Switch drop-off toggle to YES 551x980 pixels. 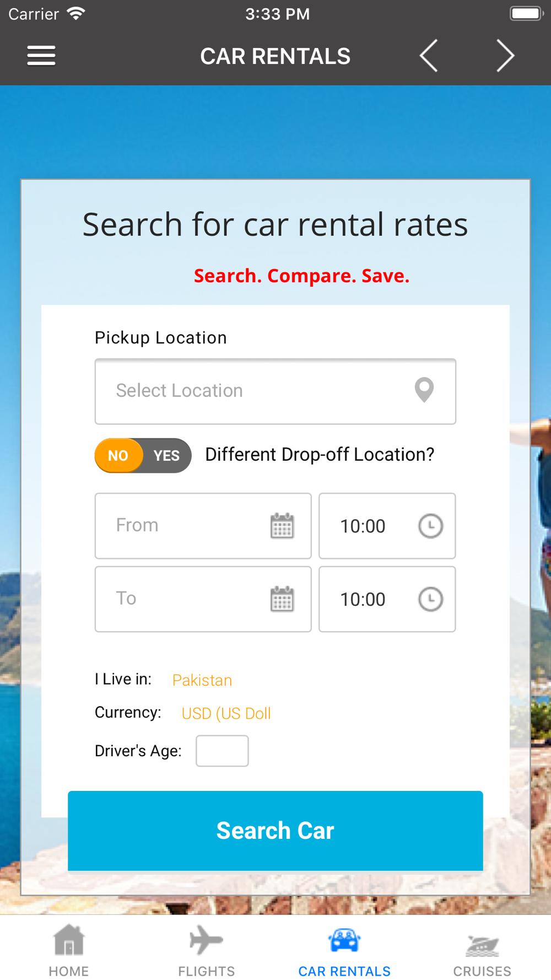click(x=167, y=455)
